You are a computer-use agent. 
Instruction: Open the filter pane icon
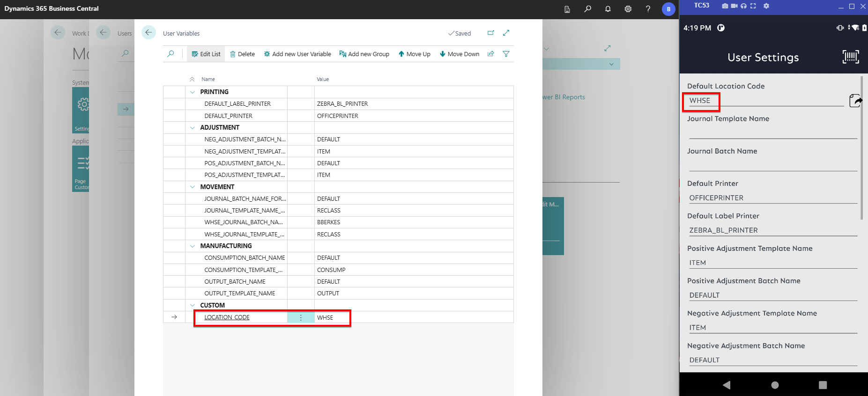click(x=506, y=54)
